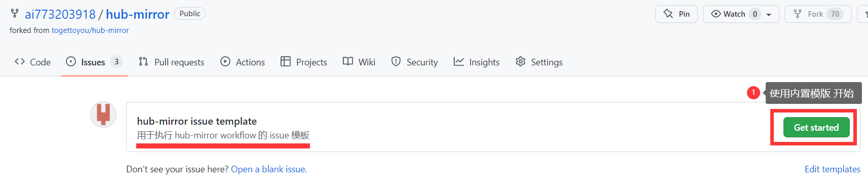Go to togettoyou/hub-mirror upstream repository
This screenshot has height=188, width=868.
(90, 30)
